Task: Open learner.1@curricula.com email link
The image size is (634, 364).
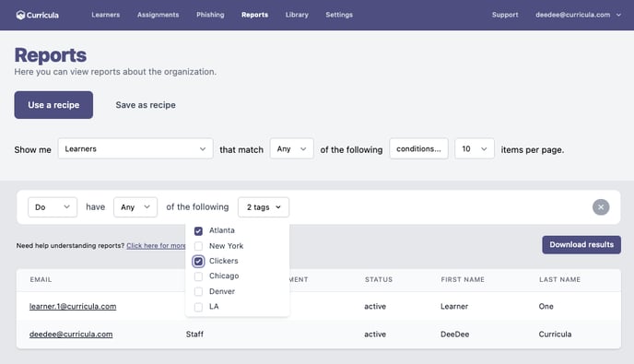Action: tap(73, 307)
